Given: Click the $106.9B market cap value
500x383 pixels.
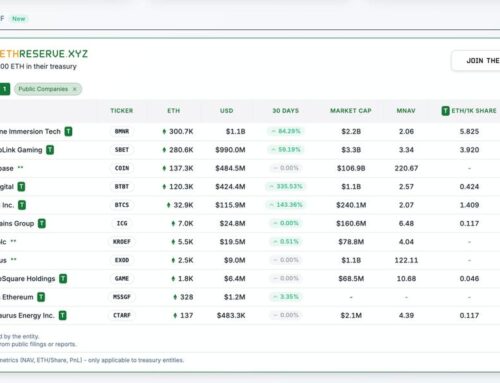Looking at the screenshot, I should pos(351,168).
